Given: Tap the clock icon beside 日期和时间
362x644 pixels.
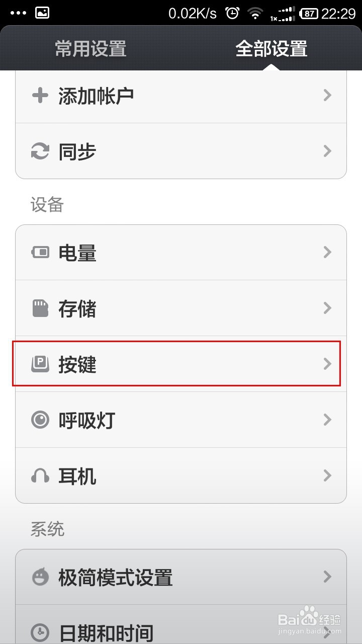Looking at the screenshot, I should pyautogui.click(x=40, y=632).
